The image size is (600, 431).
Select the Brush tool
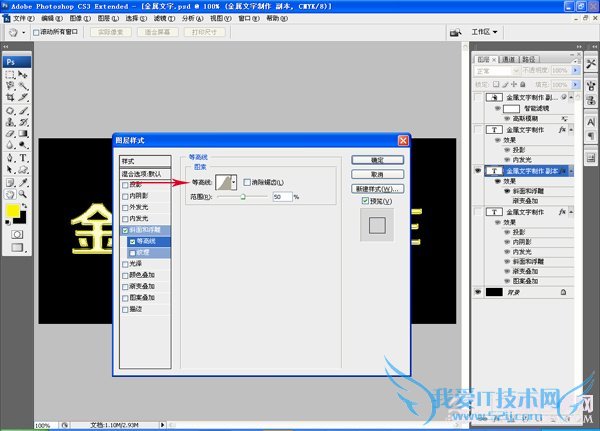23,111
